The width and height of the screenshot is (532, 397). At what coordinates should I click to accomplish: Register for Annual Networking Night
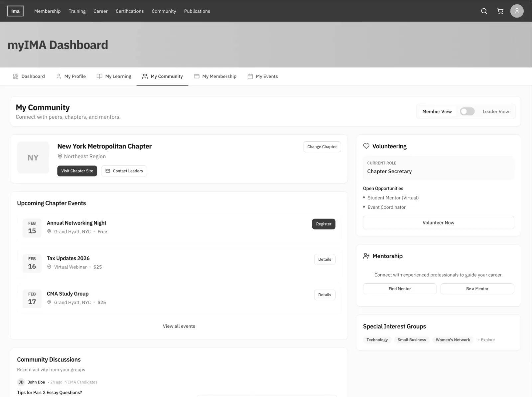click(324, 224)
